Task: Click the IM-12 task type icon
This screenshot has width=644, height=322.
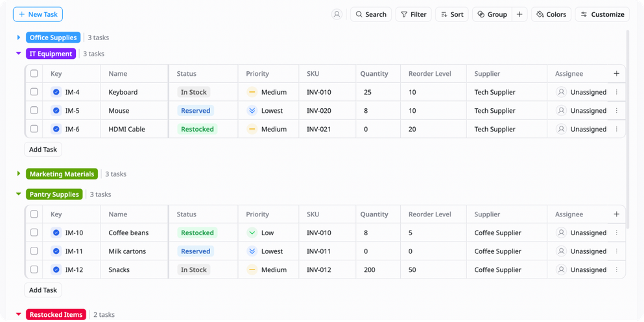Action: 56,270
